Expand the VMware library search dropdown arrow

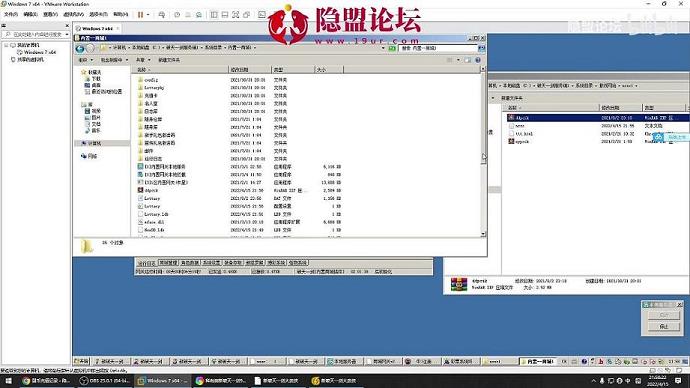point(67,34)
